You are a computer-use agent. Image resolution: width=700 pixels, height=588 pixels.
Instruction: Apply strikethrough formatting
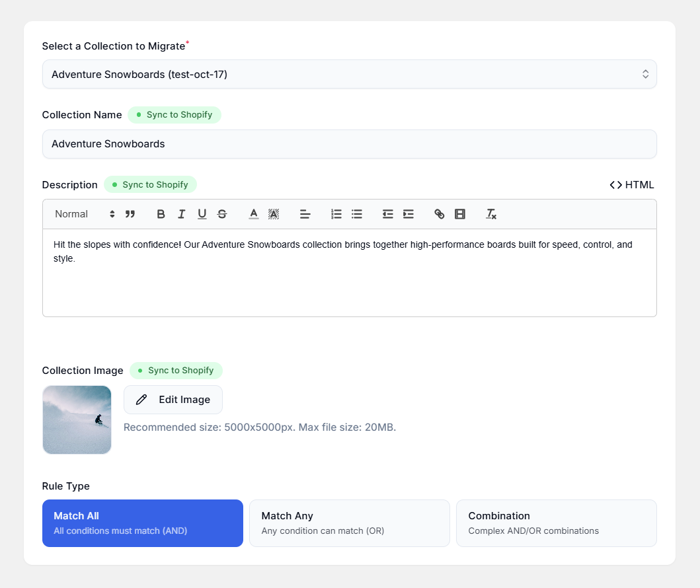pyautogui.click(x=221, y=213)
